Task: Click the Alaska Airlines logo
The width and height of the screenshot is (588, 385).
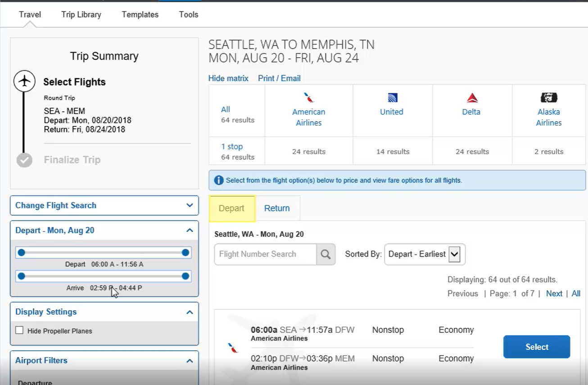Action: coord(548,96)
